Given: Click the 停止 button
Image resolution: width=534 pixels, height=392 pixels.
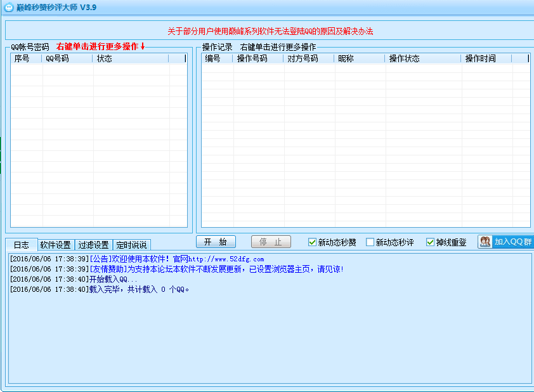Looking at the screenshot, I should coord(271,242).
